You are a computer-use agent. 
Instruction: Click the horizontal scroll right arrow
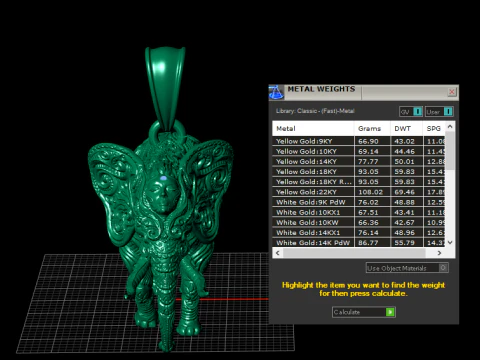point(439,253)
